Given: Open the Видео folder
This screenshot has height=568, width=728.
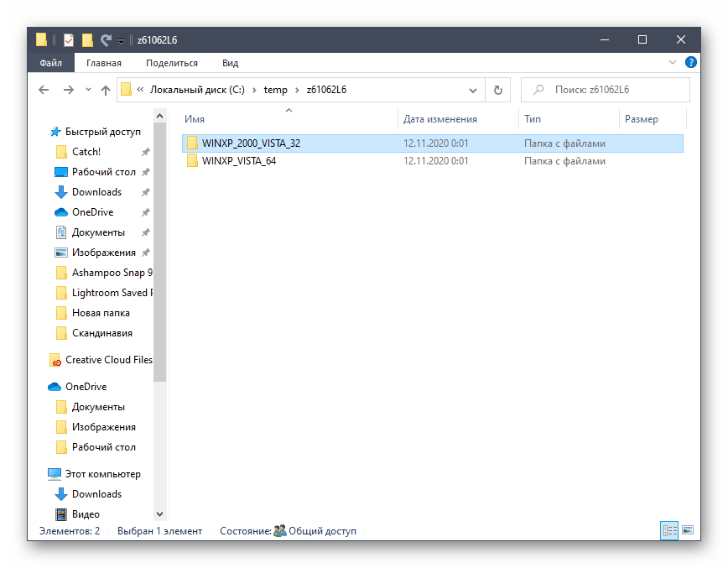Looking at the screenshot, I should click(x=86, y=514).
